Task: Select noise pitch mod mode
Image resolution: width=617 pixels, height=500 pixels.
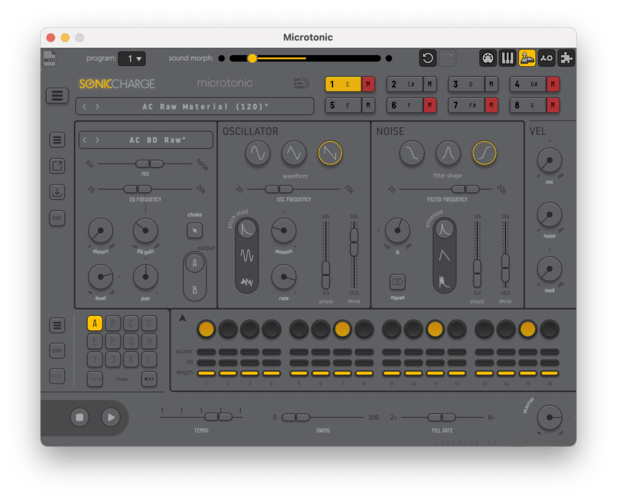Action: [247, 282]
